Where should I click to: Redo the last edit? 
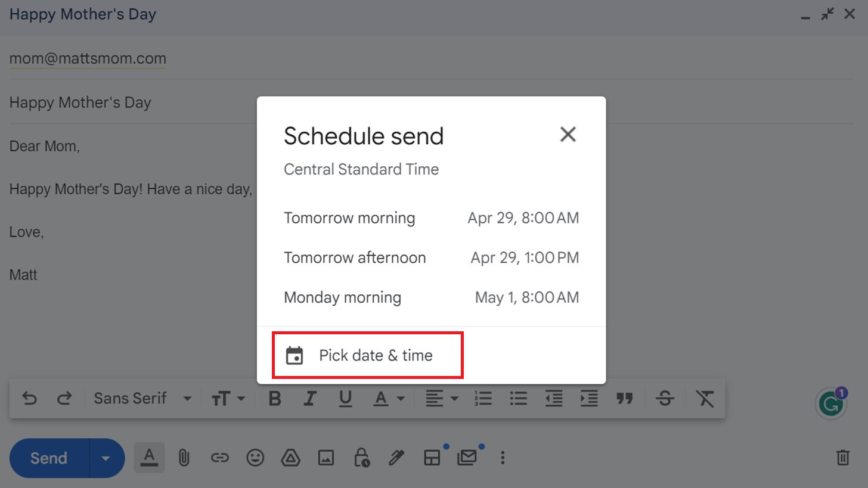click(x=64, y=399)
